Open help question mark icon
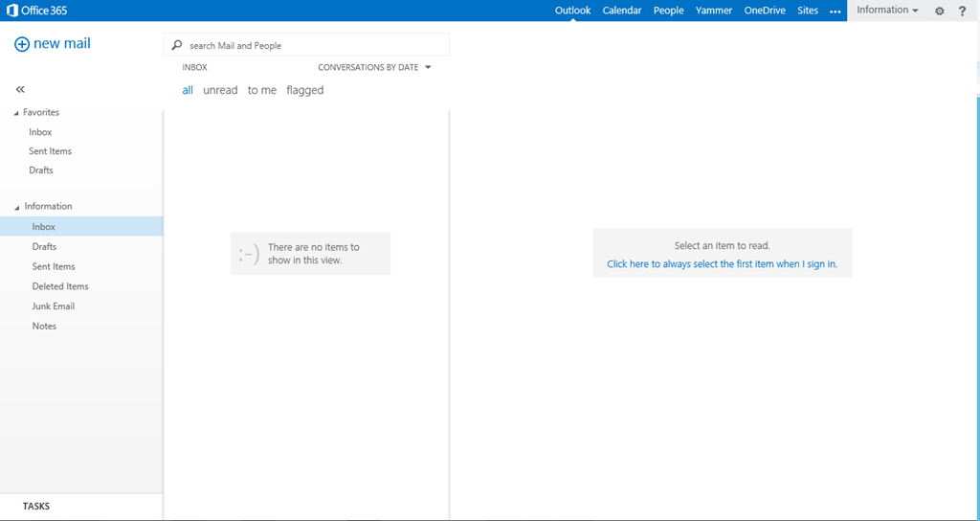Viewport: 980px width, 521px height. 963,11
